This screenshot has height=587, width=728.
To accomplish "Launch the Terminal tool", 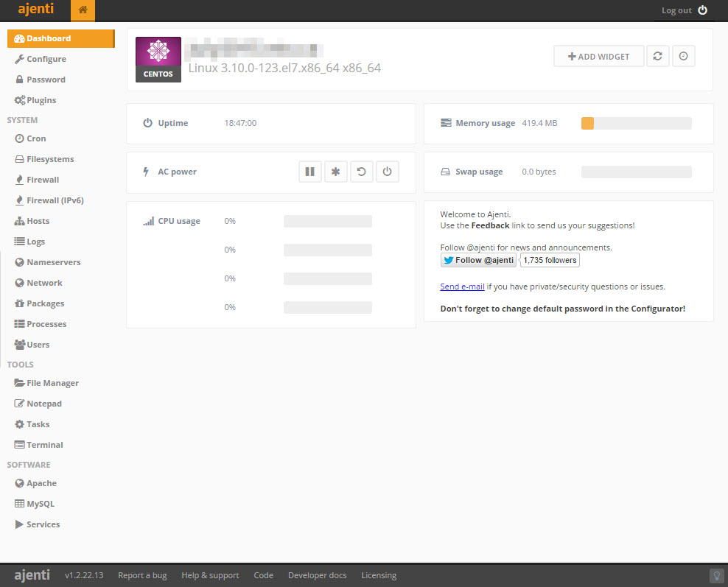I will click(38, 445).
